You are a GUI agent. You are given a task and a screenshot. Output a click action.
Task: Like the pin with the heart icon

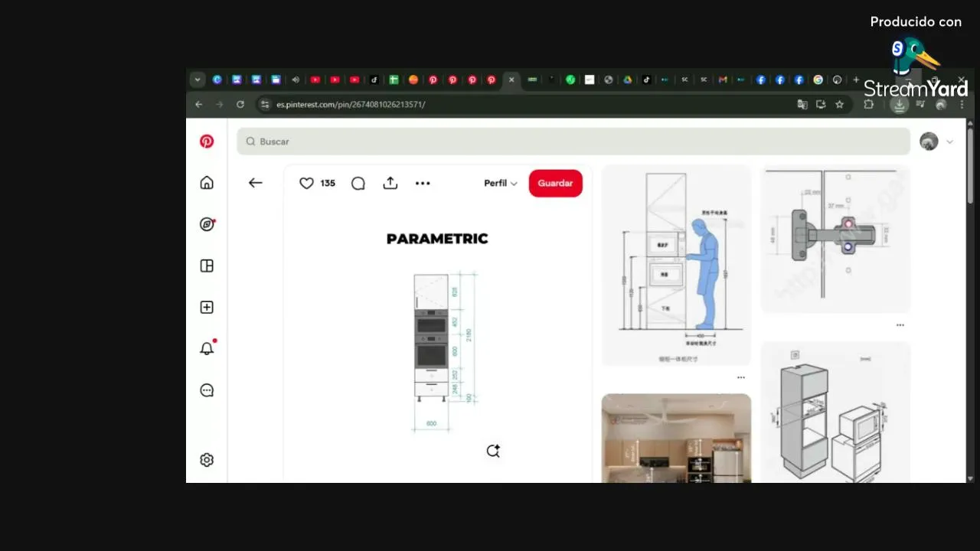point(306,183)
